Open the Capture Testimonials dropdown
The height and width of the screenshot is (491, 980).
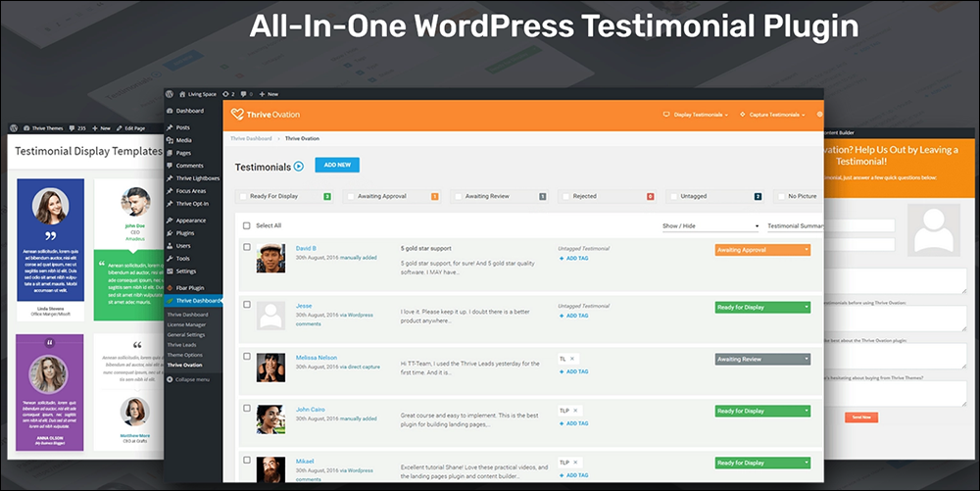pyautogui.click(x=772, y=115)
